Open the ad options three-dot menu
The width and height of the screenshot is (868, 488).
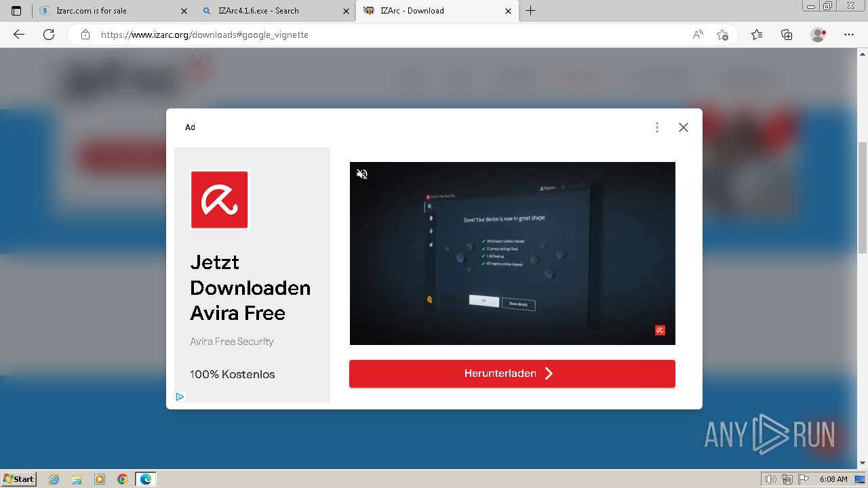[x=656, y=127]
